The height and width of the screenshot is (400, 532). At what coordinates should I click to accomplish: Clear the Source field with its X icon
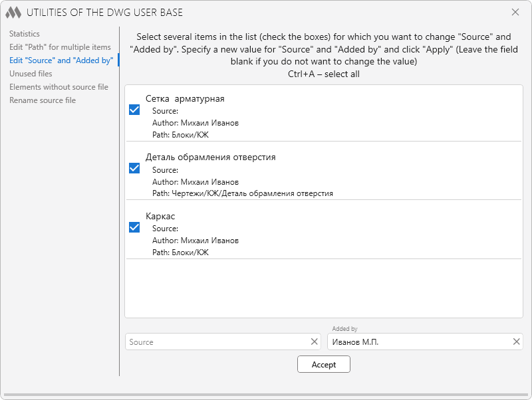coord(314,342)
